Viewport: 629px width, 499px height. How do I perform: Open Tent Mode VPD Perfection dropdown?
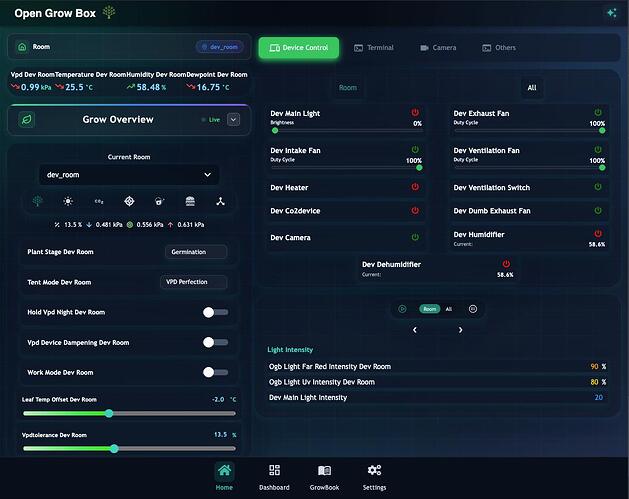(194, 282)
